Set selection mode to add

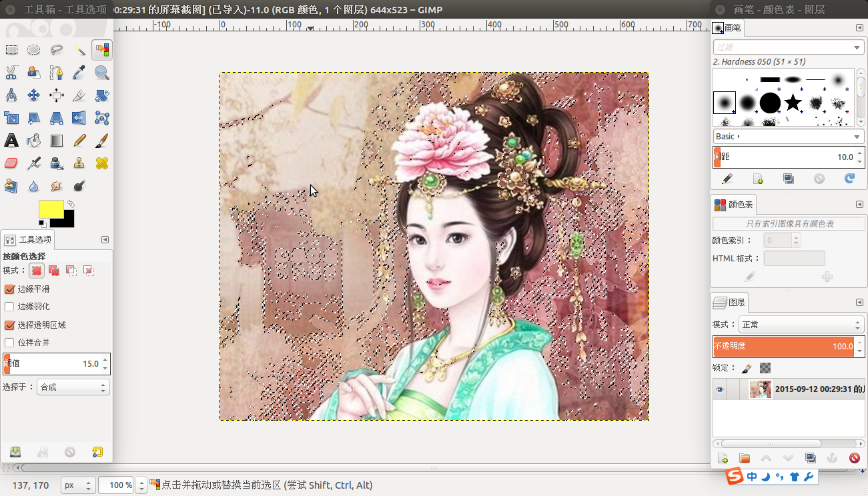coord(54,271)
